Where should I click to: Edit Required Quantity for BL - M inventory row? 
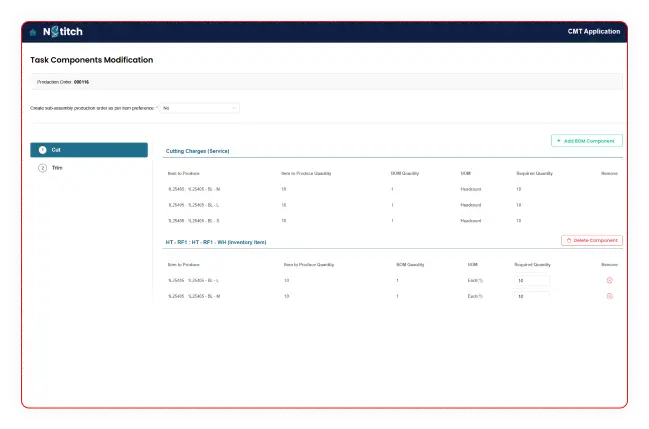[x=532, y=296]
